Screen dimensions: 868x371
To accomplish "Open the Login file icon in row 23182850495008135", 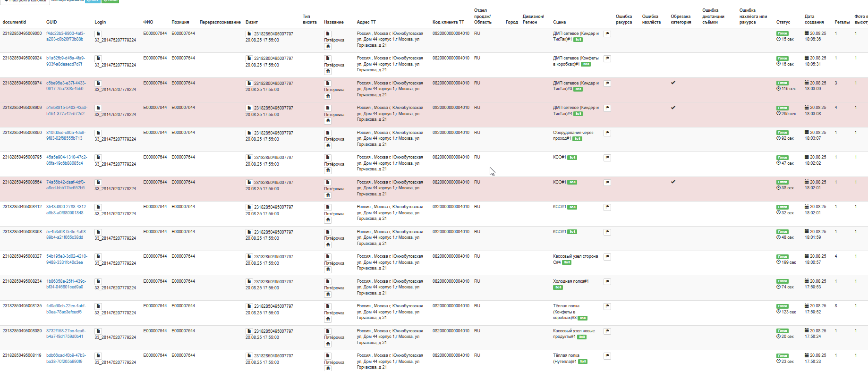I will coord(98,306).
